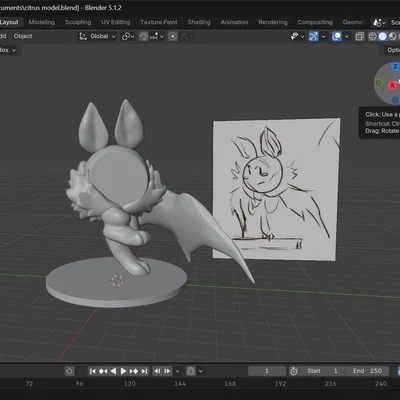Play the animation forward

[x=123, y=371]
